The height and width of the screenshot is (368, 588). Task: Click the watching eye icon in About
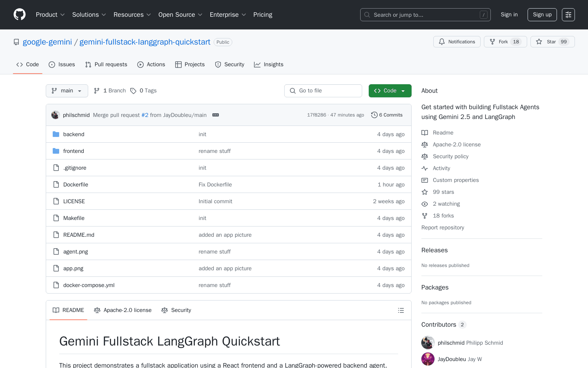point(424,204)
